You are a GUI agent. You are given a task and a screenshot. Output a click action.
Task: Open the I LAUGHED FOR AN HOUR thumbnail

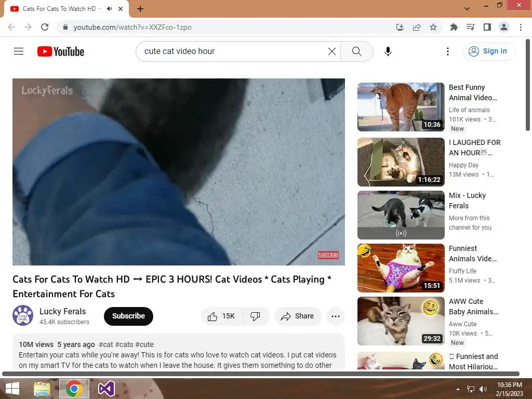401,162
